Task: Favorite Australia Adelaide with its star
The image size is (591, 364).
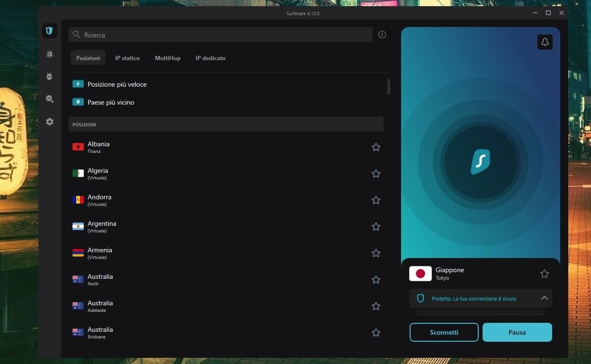Action: 376,306
